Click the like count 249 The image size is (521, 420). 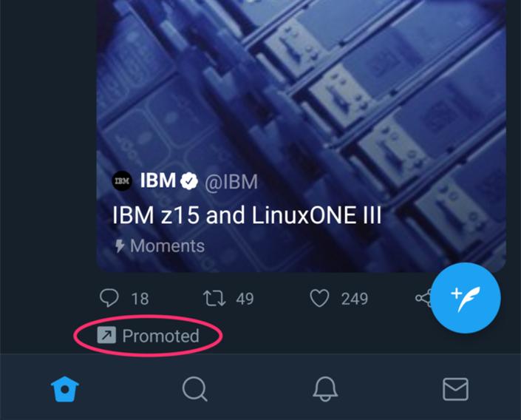pos(355,299)
